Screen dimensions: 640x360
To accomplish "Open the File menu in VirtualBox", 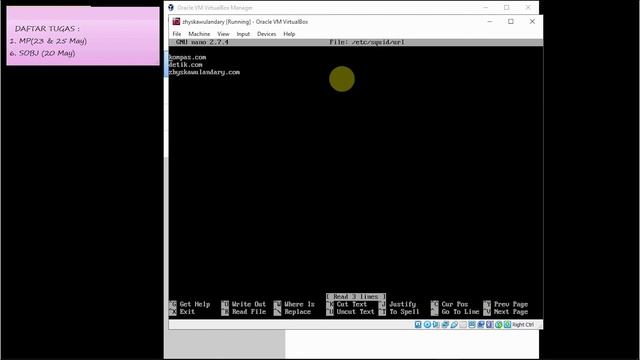I will tap(177, 34).
